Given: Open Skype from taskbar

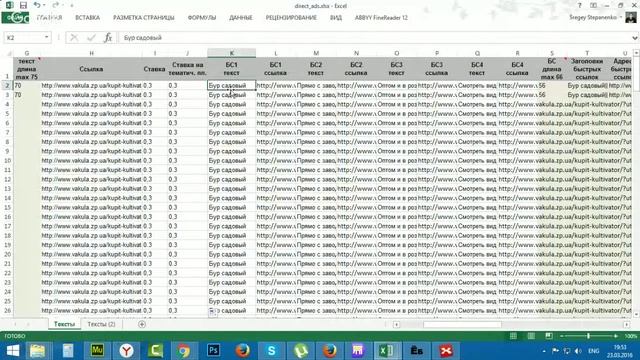Looking at the screenshot, I should (271, 351).
